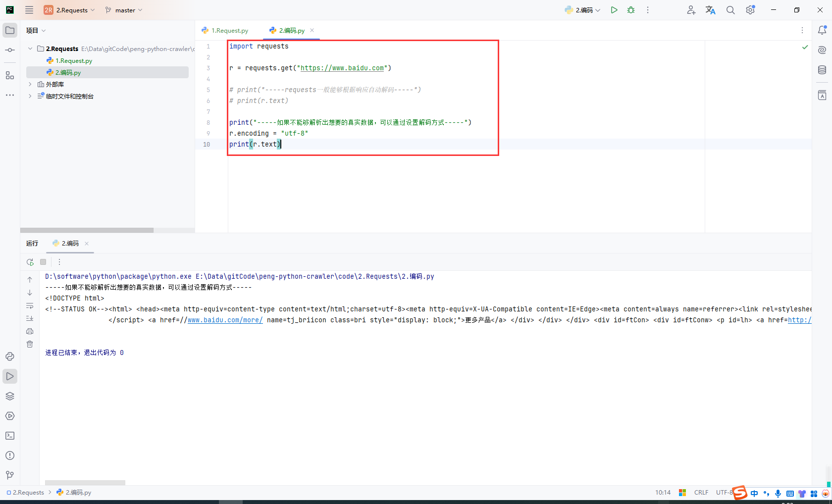Open the Commit tool window
Screen dimensions: 832x504
pos(10,50)
